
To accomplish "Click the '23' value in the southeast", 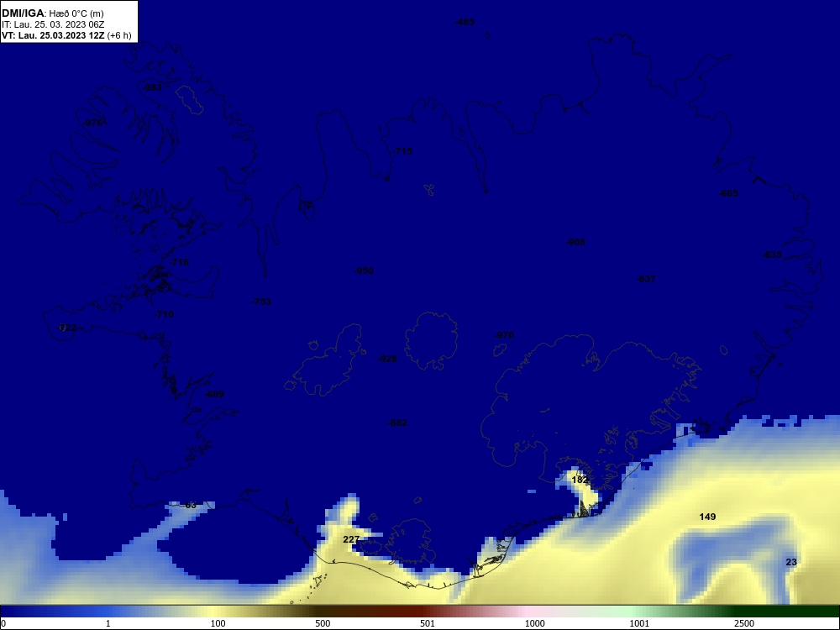I will pyautogui.click(x=791, y=562).
